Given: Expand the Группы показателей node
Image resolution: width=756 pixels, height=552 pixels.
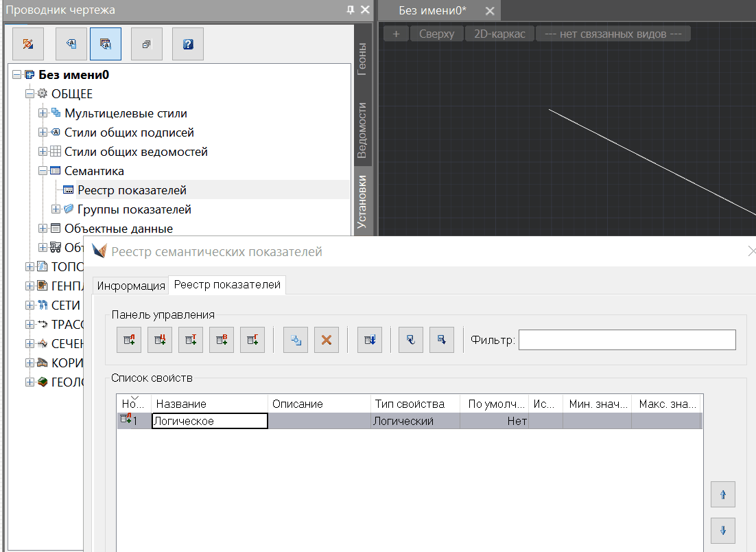Looking at the screenshot, I should click(56, 209).
